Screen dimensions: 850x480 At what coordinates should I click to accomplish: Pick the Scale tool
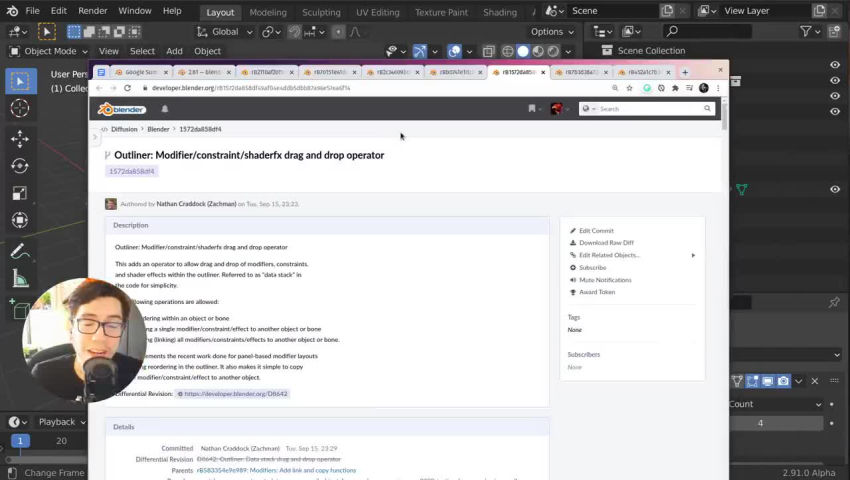pos(20,193)
